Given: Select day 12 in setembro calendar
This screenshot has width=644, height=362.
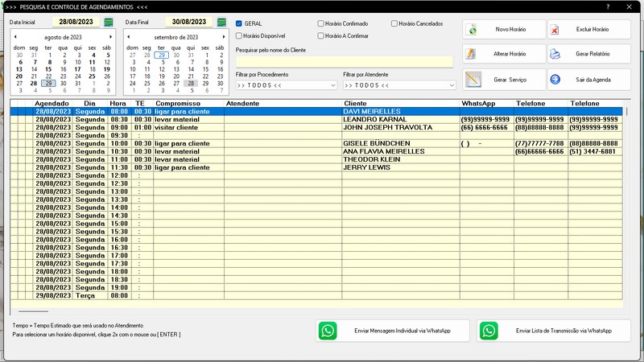Looking at the screenshot, I should (162, 69).
